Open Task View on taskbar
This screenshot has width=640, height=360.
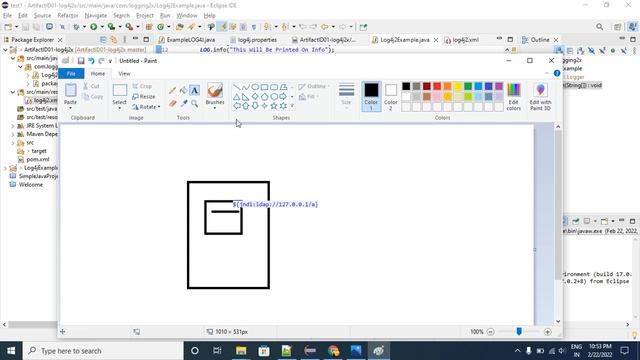(x=217, y=351)
